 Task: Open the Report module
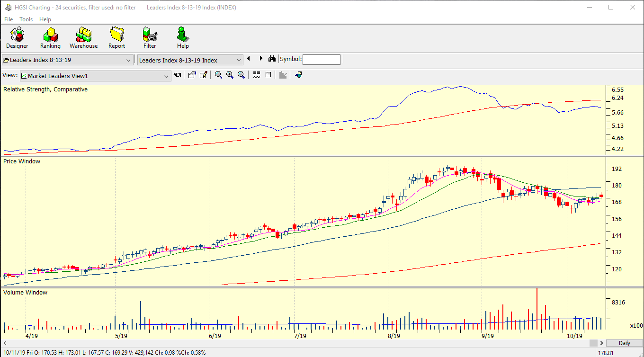(116, 38)
